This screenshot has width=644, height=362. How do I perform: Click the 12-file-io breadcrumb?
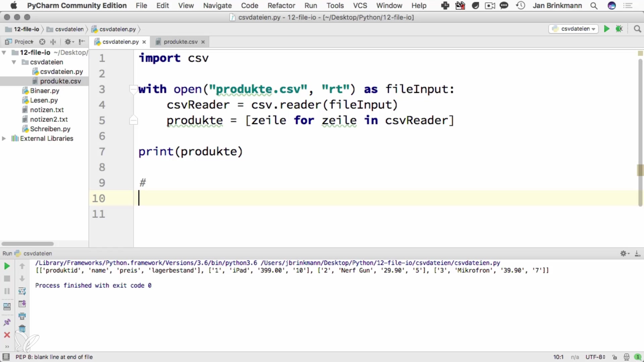(26, 29)
